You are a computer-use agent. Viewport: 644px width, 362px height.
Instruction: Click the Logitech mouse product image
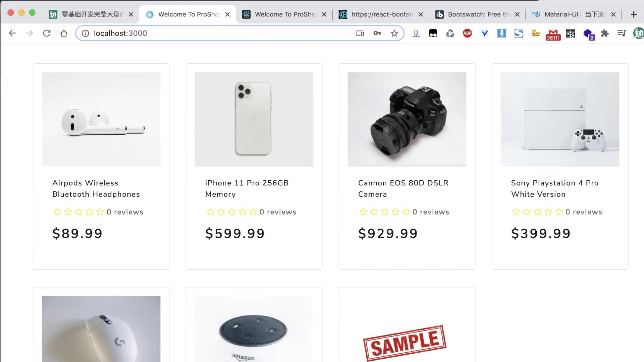pyautogui.click(x=101, y=328)
